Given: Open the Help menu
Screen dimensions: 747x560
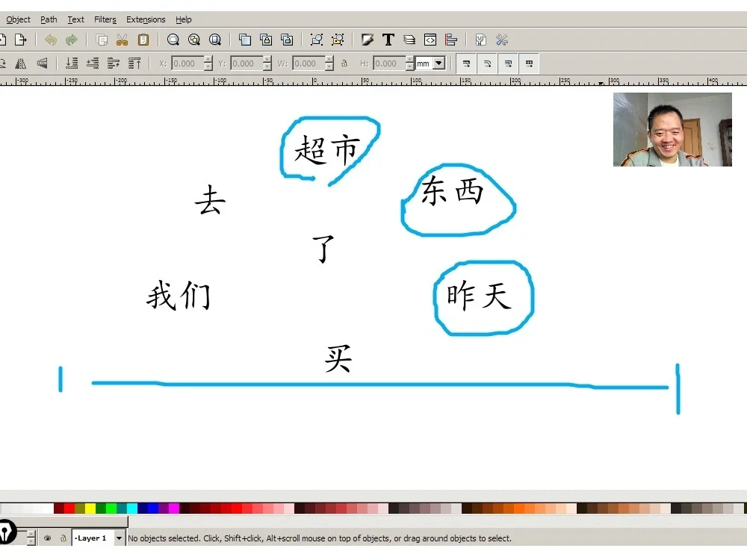Looking at the screenshot, I should click(184, 19).
